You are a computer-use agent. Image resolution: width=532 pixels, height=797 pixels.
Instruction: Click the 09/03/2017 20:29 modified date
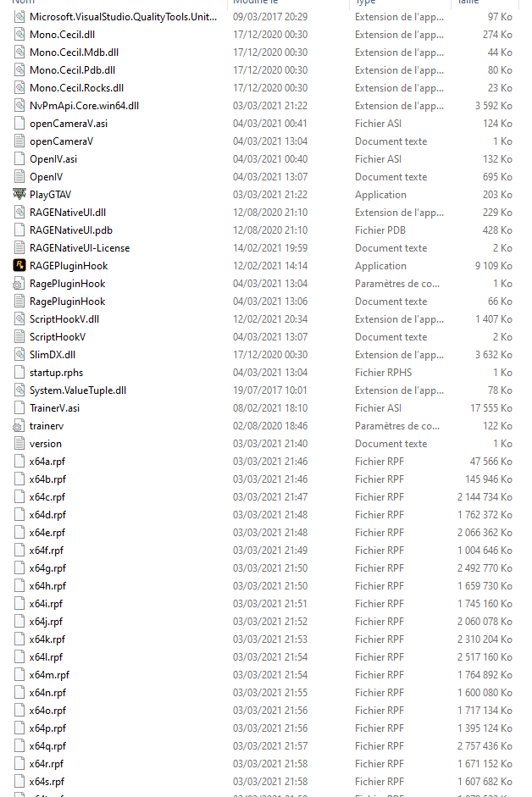pyautogui.click(x=270, y=17)
